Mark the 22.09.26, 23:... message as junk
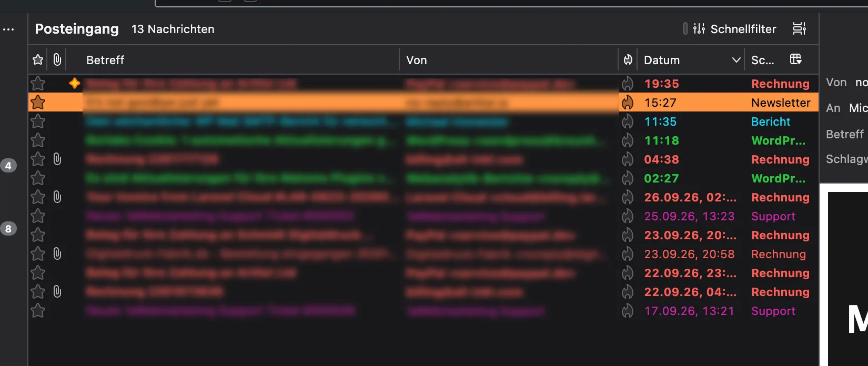Viewport: 868px width, 366px height. tap(628, 273)
